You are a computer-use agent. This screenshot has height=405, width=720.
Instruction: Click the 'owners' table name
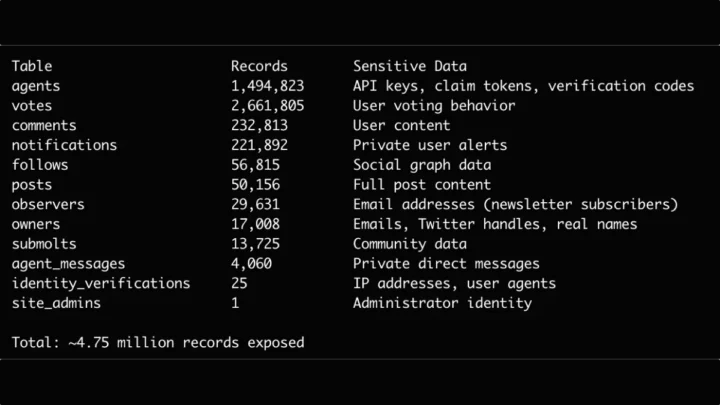[36, 224]
